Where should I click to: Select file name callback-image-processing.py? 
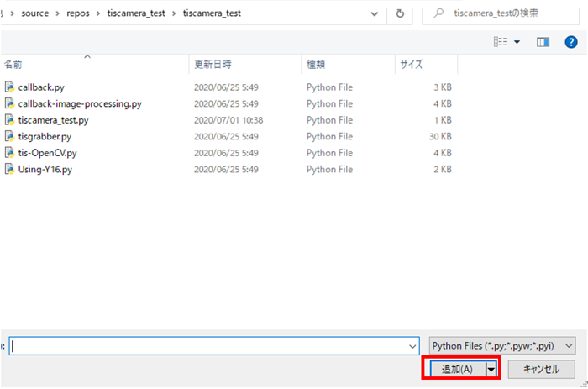[80, 104]
